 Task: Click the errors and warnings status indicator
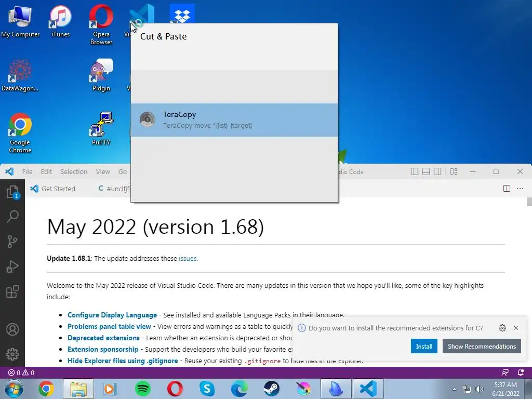tap(21, 373)
